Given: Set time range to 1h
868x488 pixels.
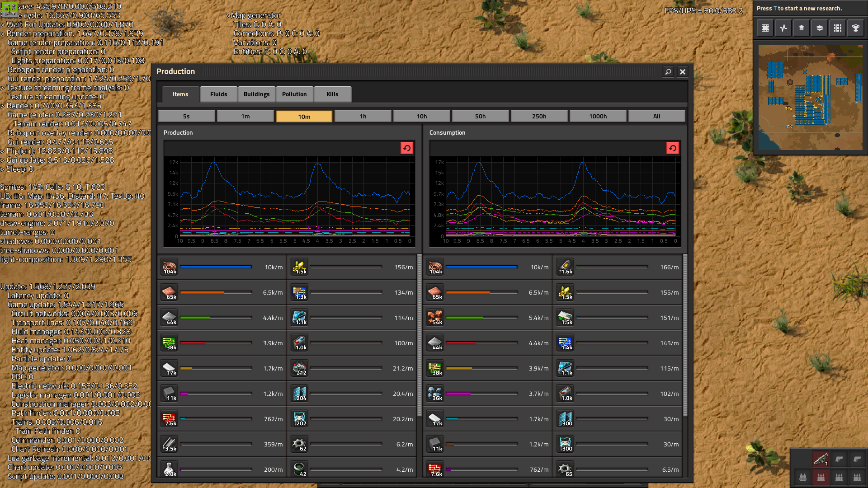Looking at the screenshot, I should tap(363, 116).
